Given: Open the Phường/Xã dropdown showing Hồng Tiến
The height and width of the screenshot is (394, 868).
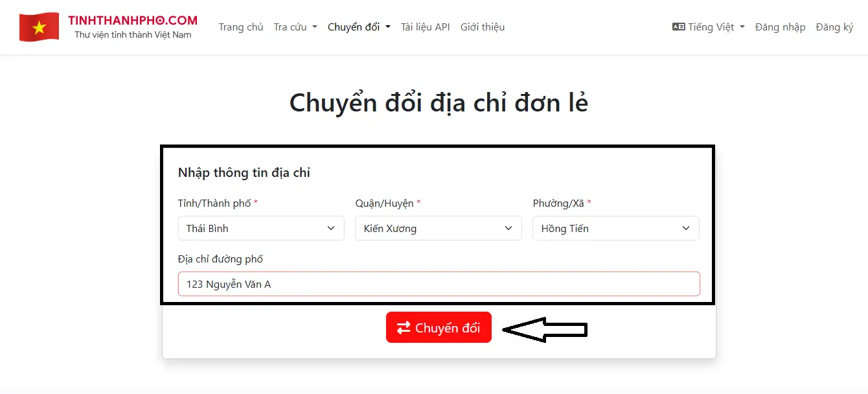Looking at the screenshot, I should coord(616,228).
